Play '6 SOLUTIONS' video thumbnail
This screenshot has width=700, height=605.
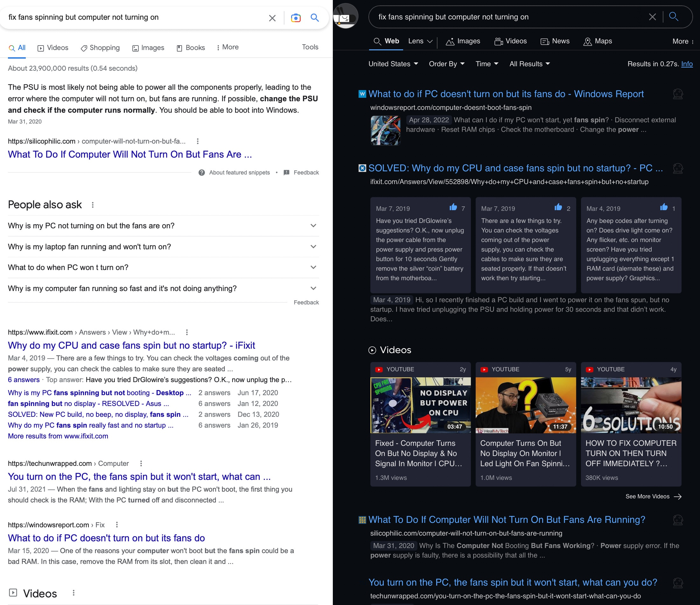point(631,405)
